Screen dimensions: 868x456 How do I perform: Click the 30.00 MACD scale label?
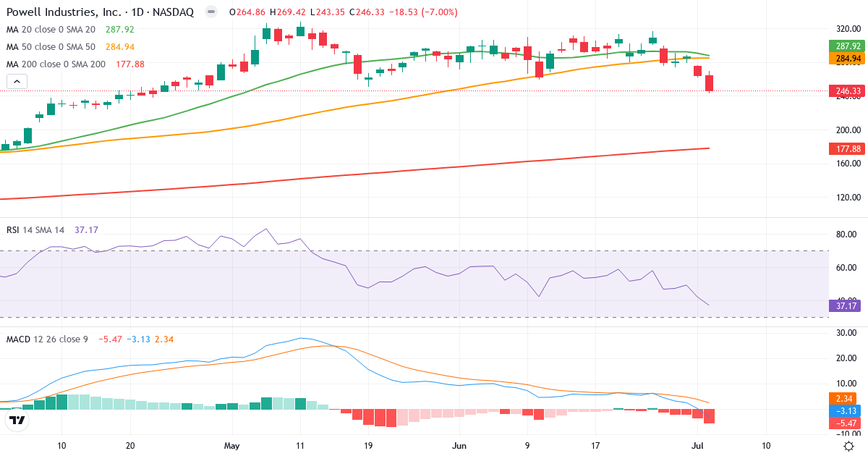[847, 332]
